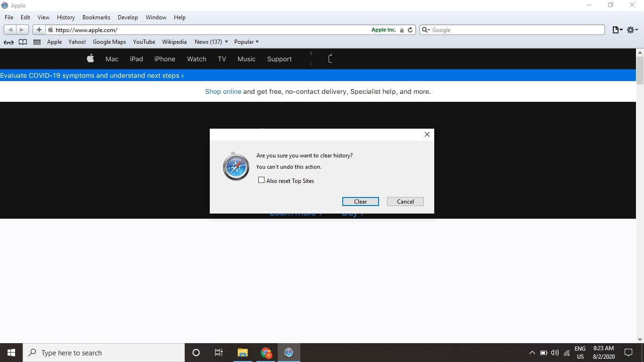Click the battery icon in system tray

[544, 353]
